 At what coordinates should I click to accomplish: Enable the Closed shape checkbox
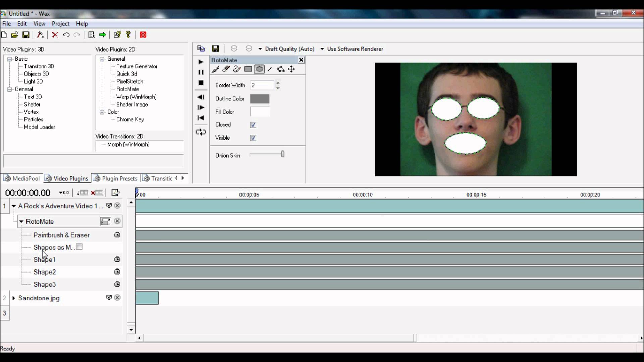(x=253, y=125)
